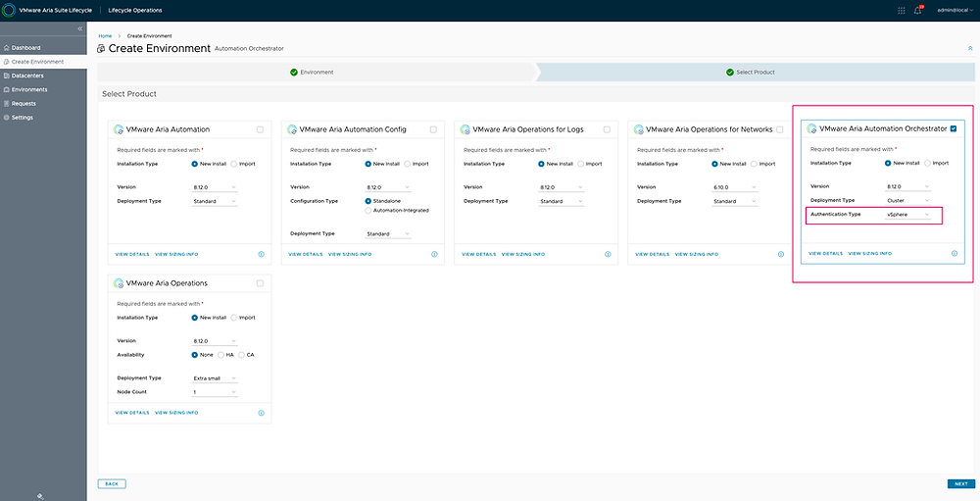Viewport: 980px width, 501px height.
Task: Click the notifications bell icon
Action: pos(917,10)
